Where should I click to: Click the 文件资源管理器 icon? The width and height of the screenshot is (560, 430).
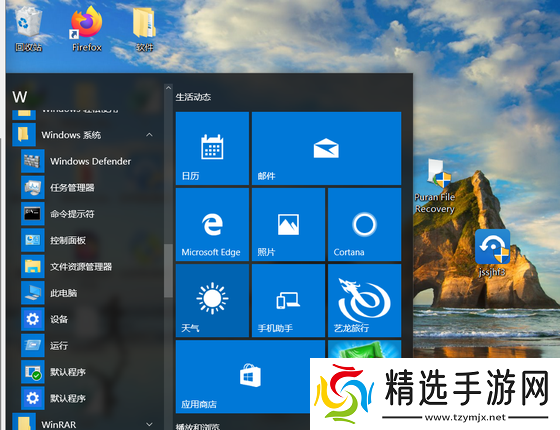point(32,267)
